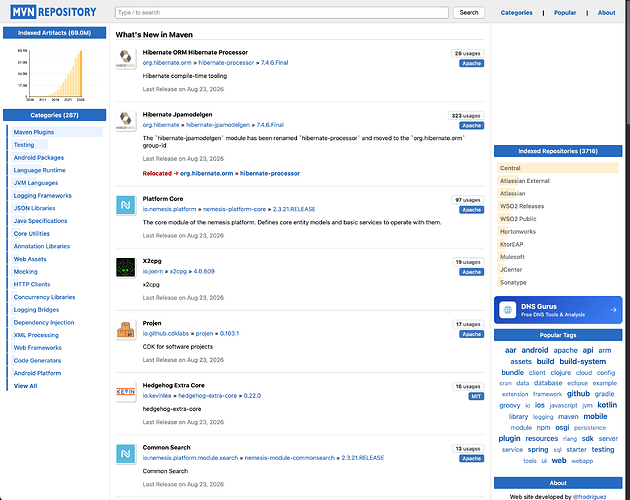630x500 pixels.
Task: Open the Java Specifications category
Action: [x=41, y=221]
